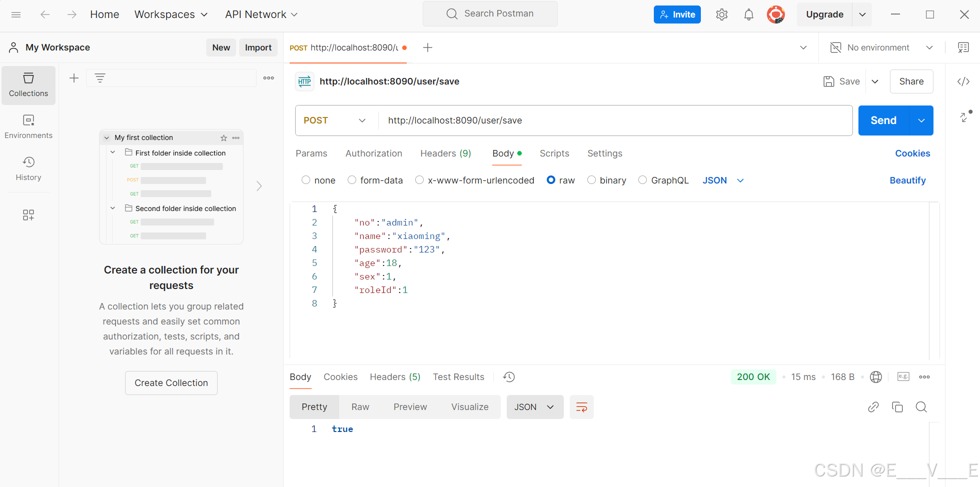
Task: Select the GraphQL body type
Action: tap(642, 180)
